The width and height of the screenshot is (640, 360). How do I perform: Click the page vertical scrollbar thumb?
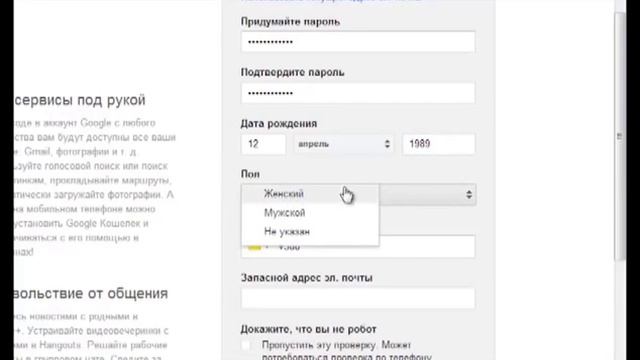[x=620, y=136]
